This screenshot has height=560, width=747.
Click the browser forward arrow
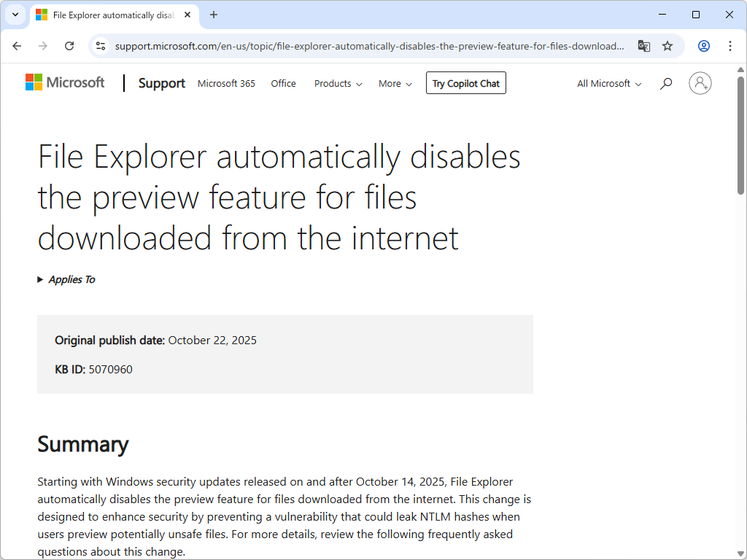point(43,46)
